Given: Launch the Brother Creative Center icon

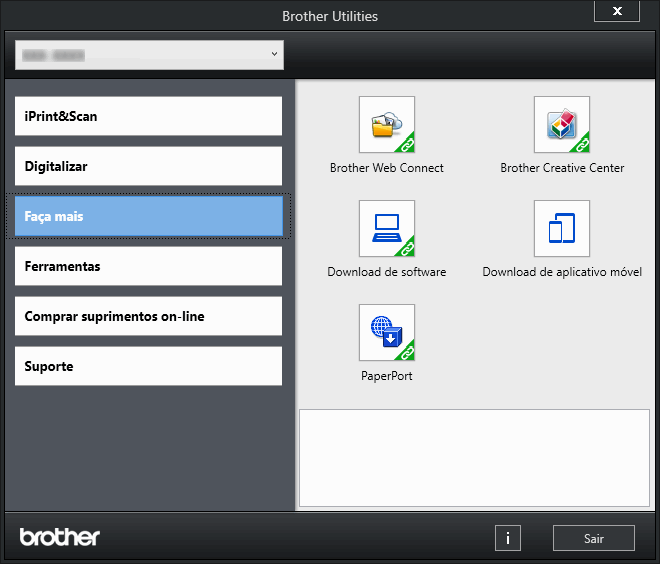Looking at the screenshot, I should pos(562,125).
